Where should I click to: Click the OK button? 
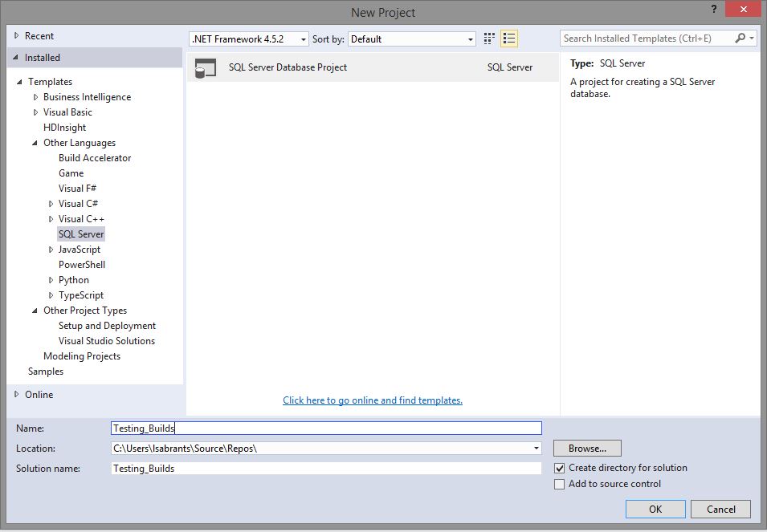655,509
